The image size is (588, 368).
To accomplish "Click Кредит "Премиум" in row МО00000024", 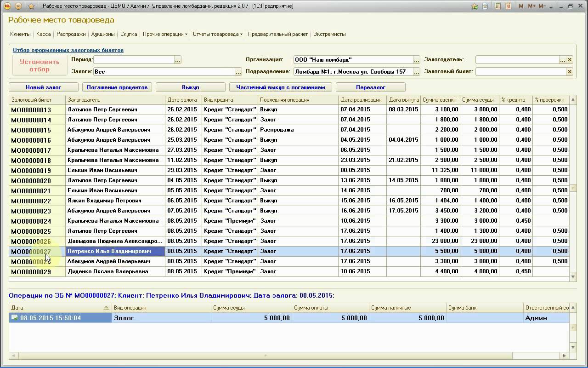I will (230, 221).
